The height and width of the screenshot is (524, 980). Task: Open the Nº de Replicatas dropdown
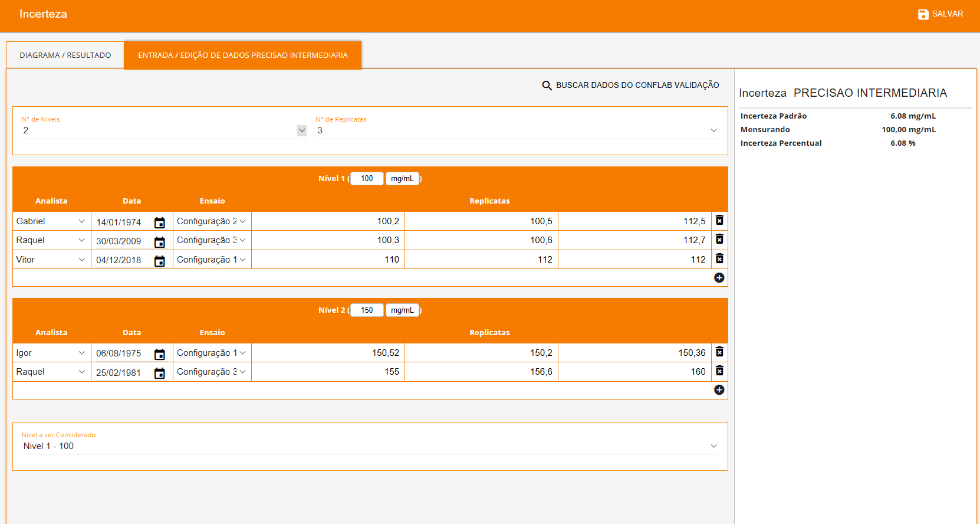[713, 130]
